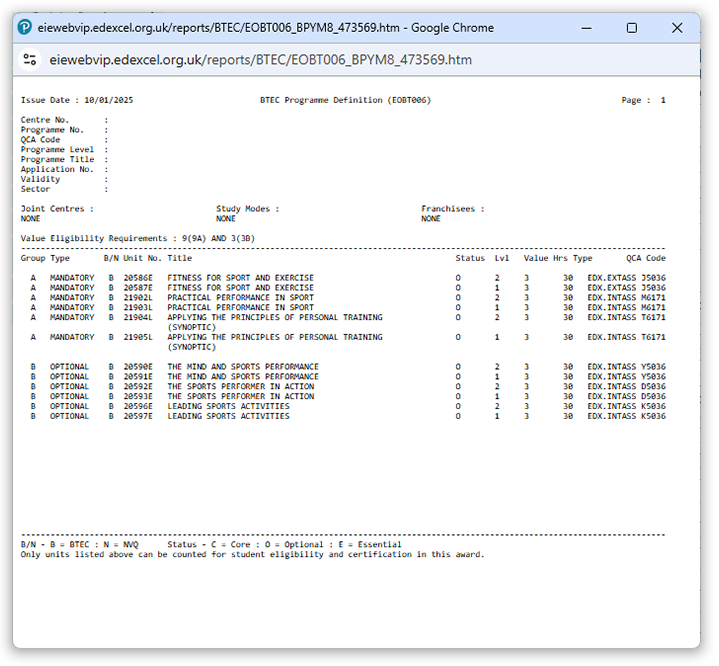The width and height of the screenshot is (719, 666).
Task: Click the Franchisees label
Action: point(452,209)
